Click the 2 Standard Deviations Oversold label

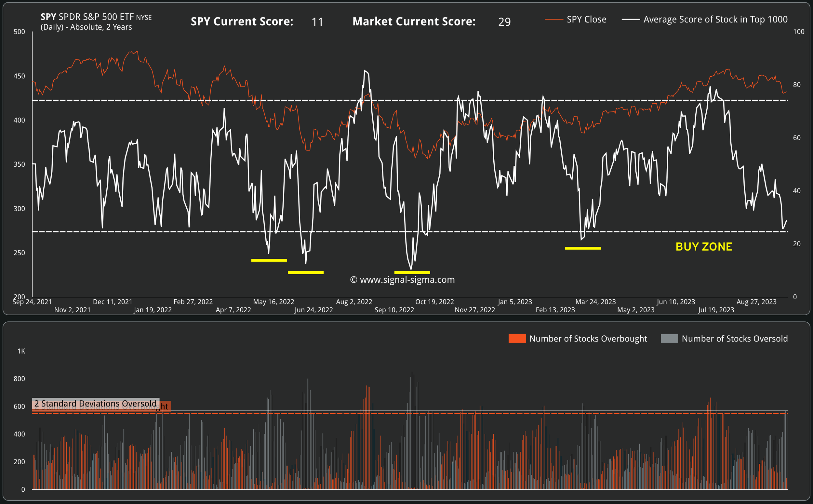click(95, 403)
